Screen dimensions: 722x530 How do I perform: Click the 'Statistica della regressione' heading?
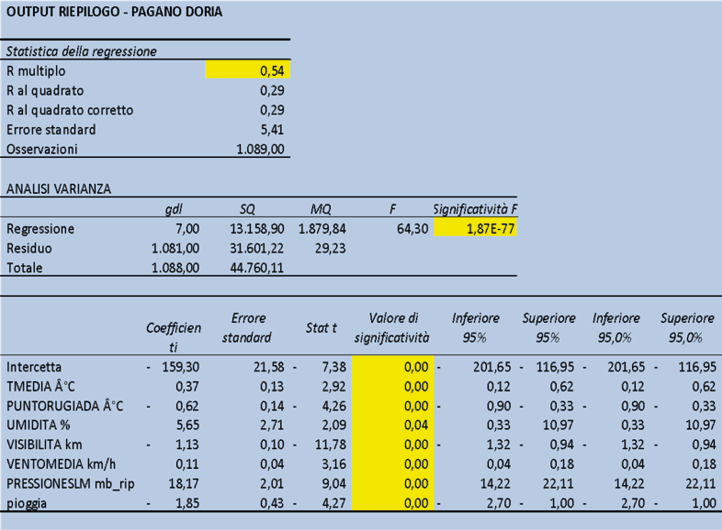(82, 51)
